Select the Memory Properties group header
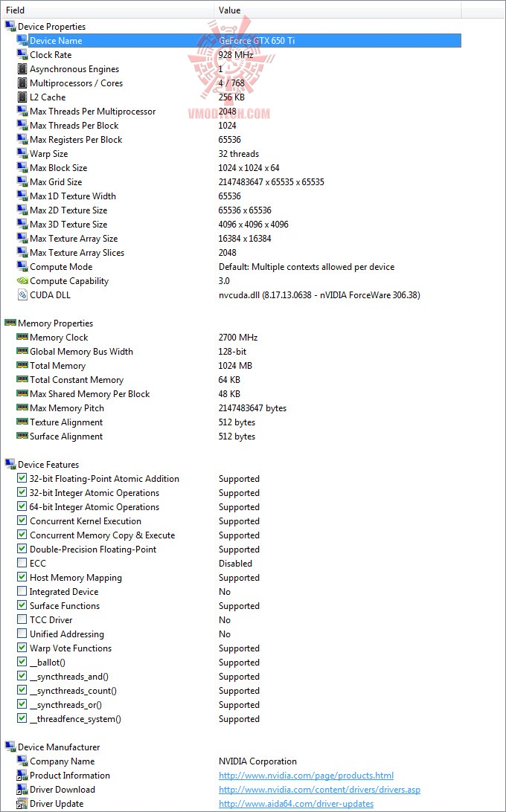This screenshot has height=812, width=506. point(56,323)
